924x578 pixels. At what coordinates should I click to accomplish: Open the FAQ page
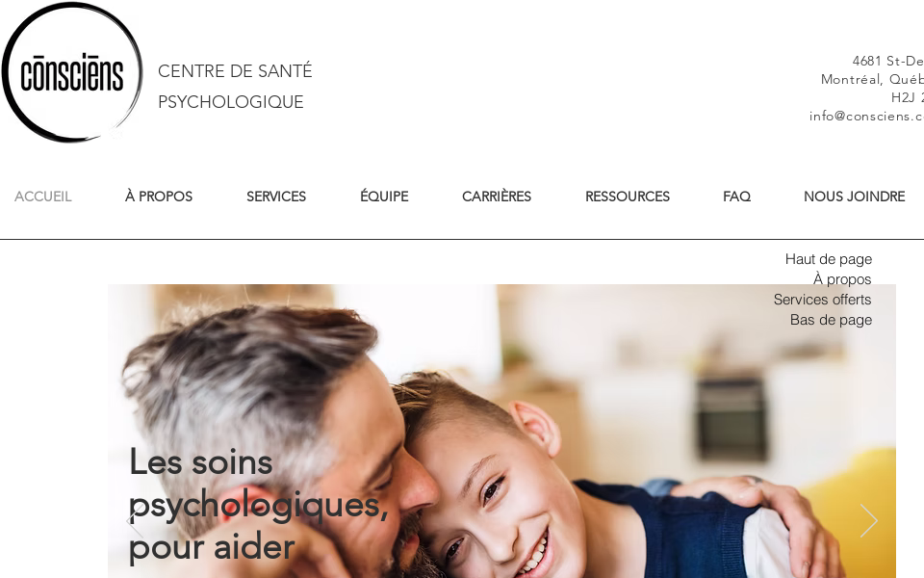(736, 197)
